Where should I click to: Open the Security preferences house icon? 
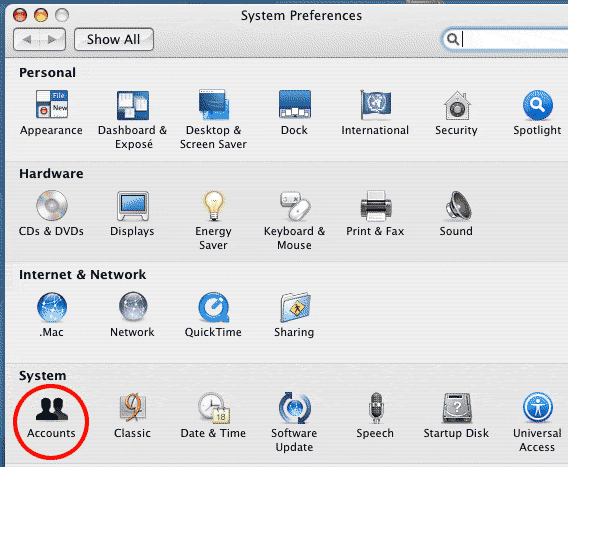[456, 106]
